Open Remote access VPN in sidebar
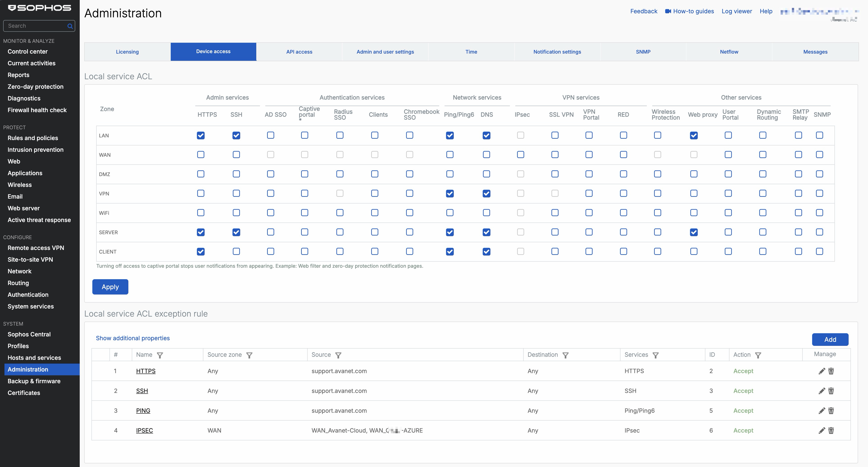This screenshot has height=467, width=868. 36,248
